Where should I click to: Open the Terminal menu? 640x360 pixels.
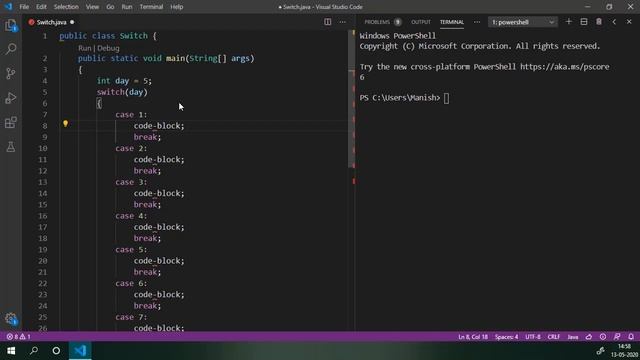[x=151, y=7]
